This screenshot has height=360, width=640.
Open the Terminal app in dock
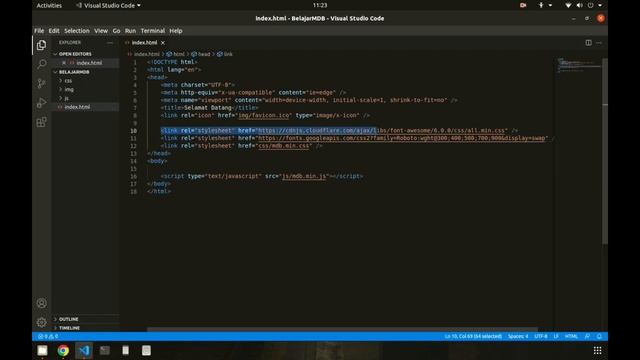coord(104,350)
